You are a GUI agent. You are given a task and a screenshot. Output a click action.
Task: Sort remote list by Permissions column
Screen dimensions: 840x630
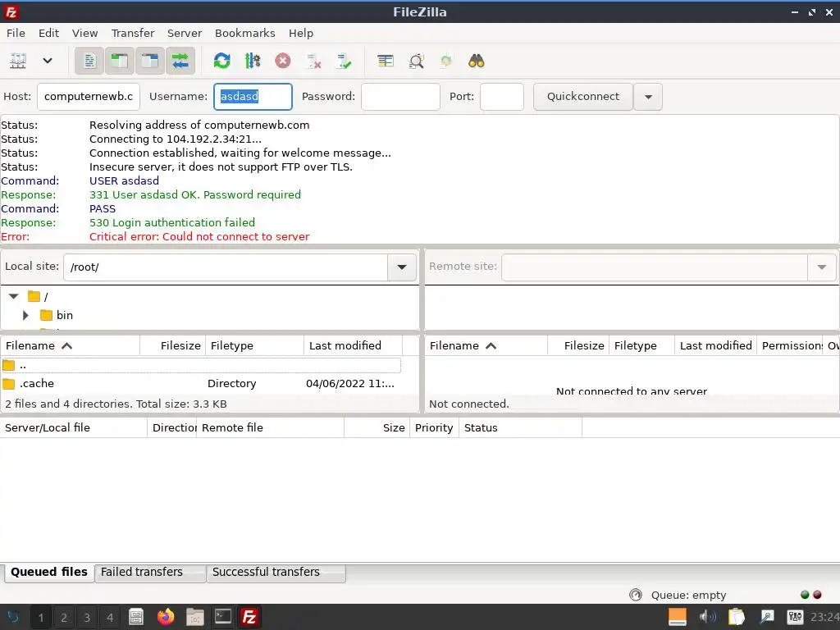coord(790,345)
